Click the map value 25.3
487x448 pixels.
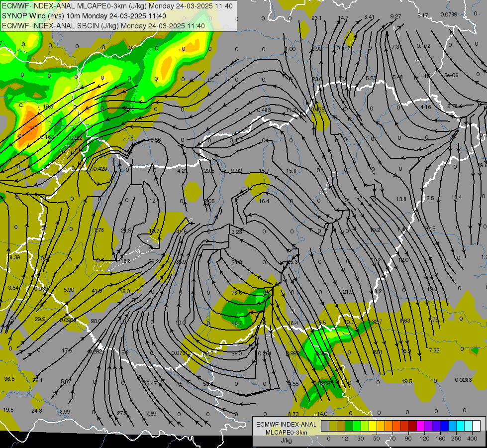click(x=292, y=262)
